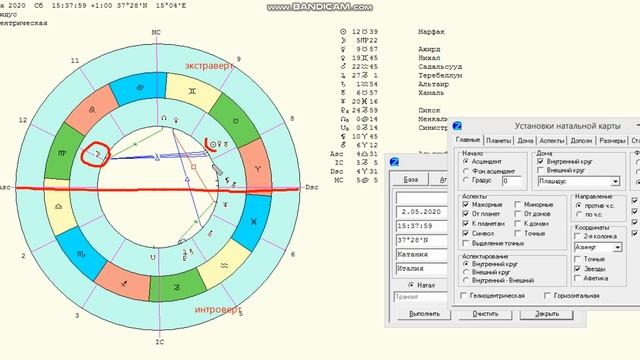This screenshot has width=640, height=360.
Task: Enable the К домам checkbox
Action: 518,223
